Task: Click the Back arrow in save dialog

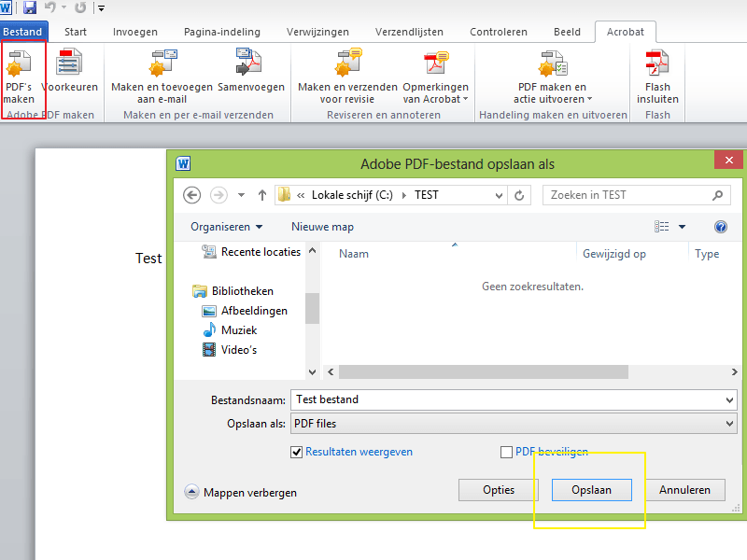Action: coord(192,195)
